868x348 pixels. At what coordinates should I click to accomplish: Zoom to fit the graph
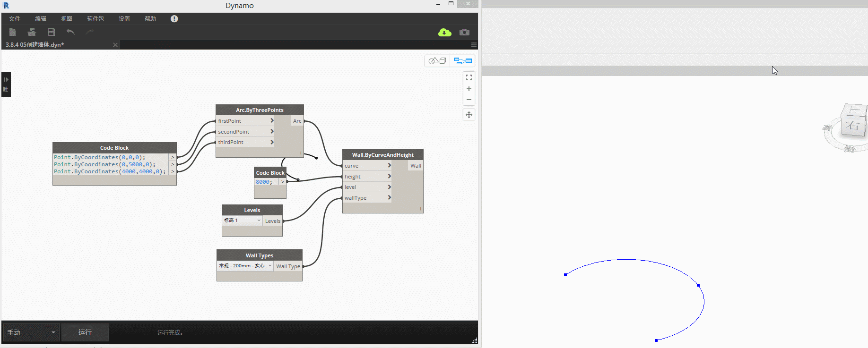[x=469, y=77]
